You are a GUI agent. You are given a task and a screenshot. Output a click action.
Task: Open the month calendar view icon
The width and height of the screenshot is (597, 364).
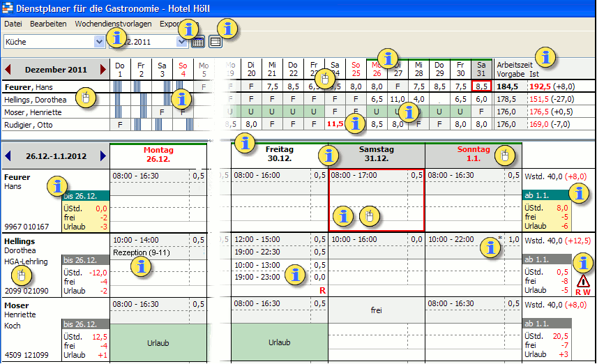click(197, 42)
